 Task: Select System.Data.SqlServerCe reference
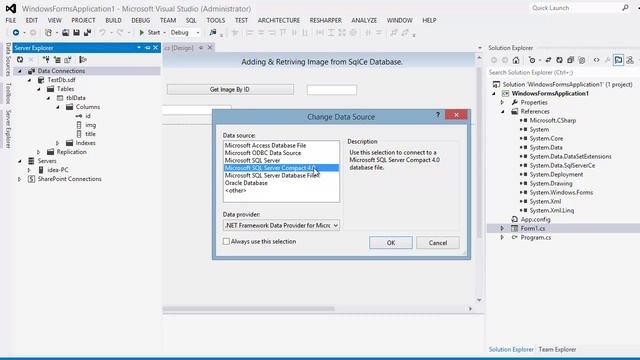[x=562, y=165]
